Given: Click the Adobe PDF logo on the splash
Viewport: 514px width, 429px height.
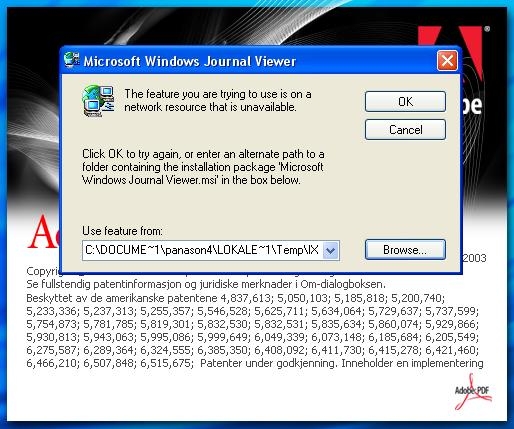Looking at the screenshot, I should [473, 392].
